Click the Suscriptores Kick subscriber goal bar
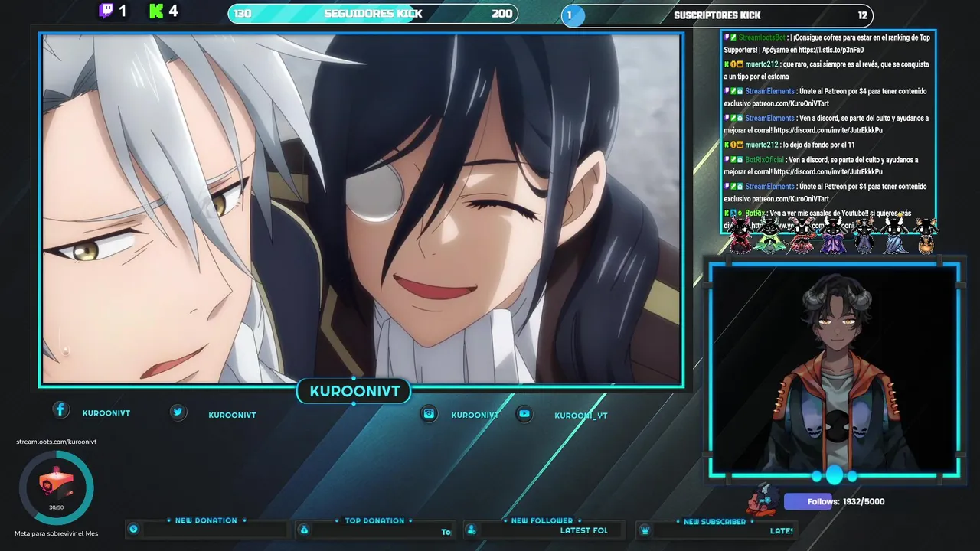Screen dimensions: 980x551 pos(717,15)
